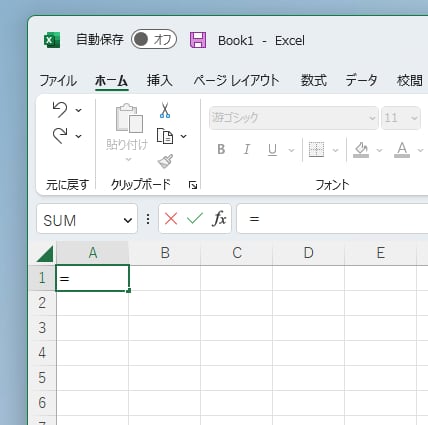This screenshot has width=428, height=425.
Task: Open the Name Box dropdown showing SUM
Action: tap(128, 220)
